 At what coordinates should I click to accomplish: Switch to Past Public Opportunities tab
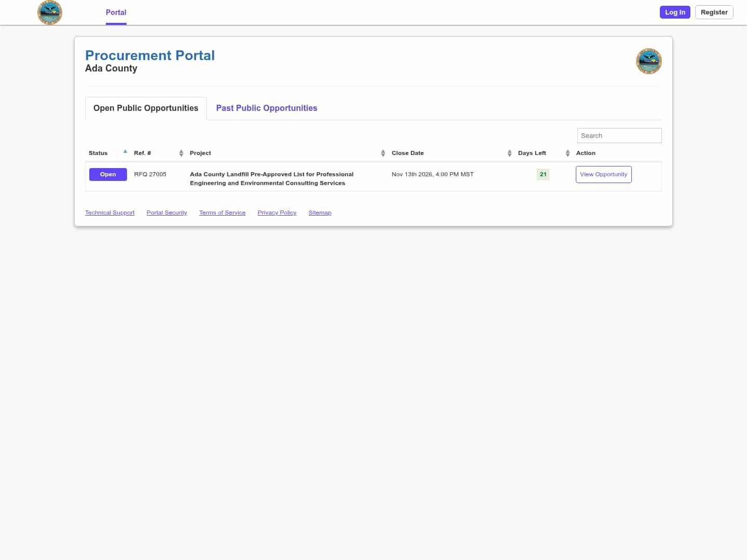pos(267,108)
